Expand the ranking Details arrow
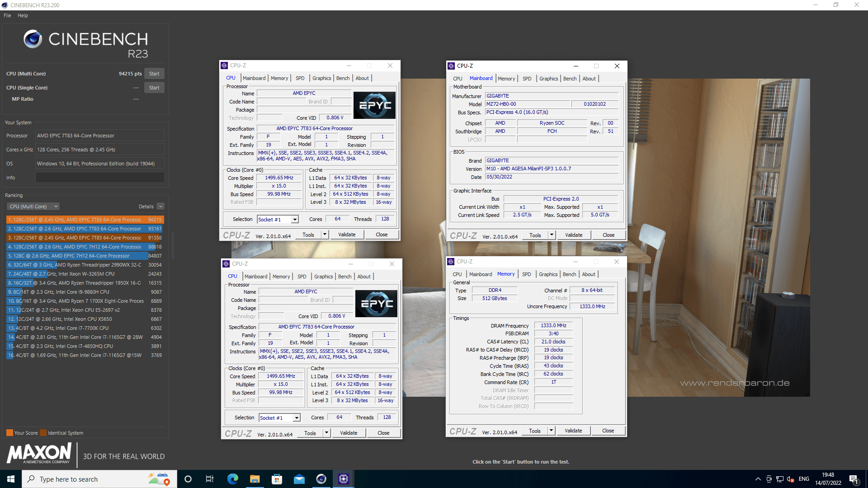 pyautogui.click(x=160, y=206)
